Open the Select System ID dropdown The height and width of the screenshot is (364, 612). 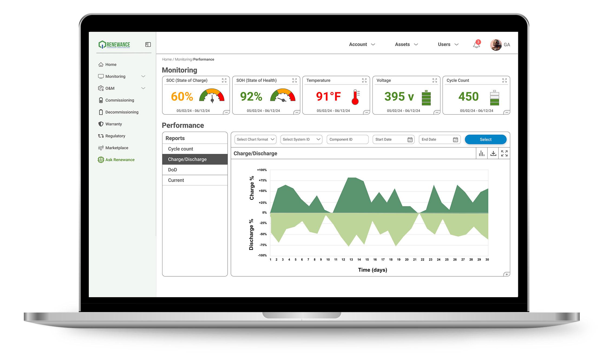301,140
